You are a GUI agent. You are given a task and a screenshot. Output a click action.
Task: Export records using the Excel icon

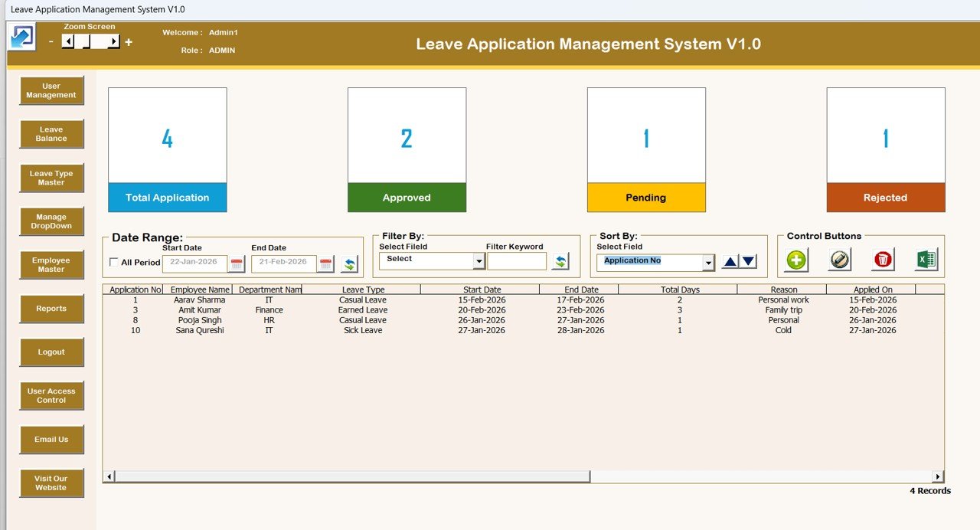(x=926, y=260)
